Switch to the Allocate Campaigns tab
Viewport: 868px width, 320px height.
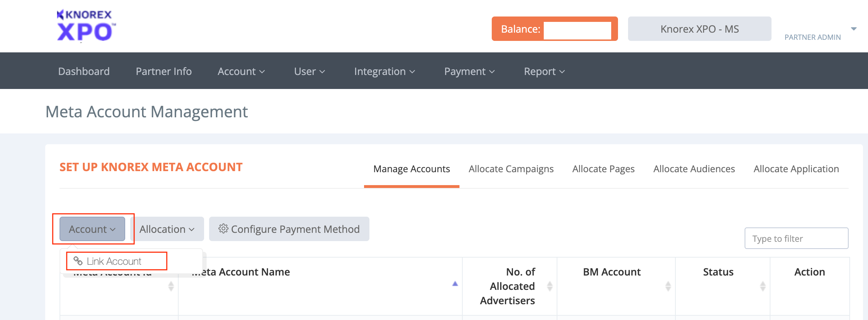coord(511,169)
